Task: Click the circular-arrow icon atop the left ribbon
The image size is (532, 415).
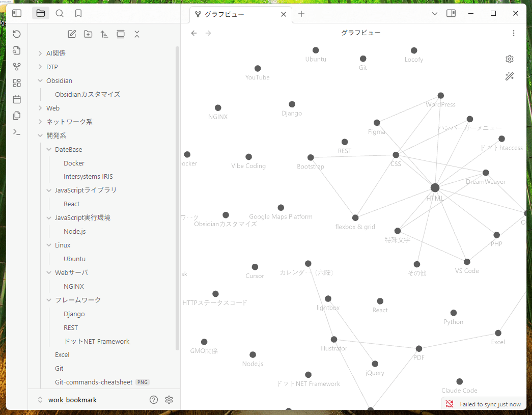Action: (x=17, y=34)
